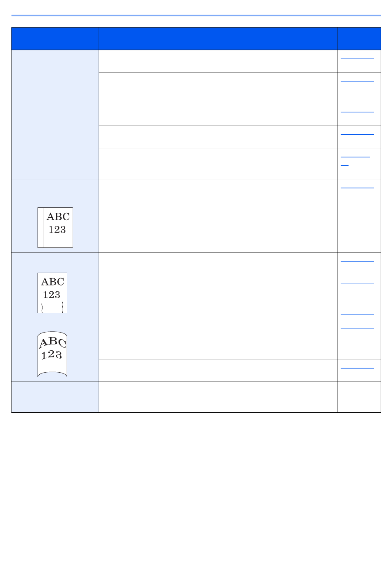
Task: Open the top link beside the curled-paper illustration
Action: coord(357,328)
